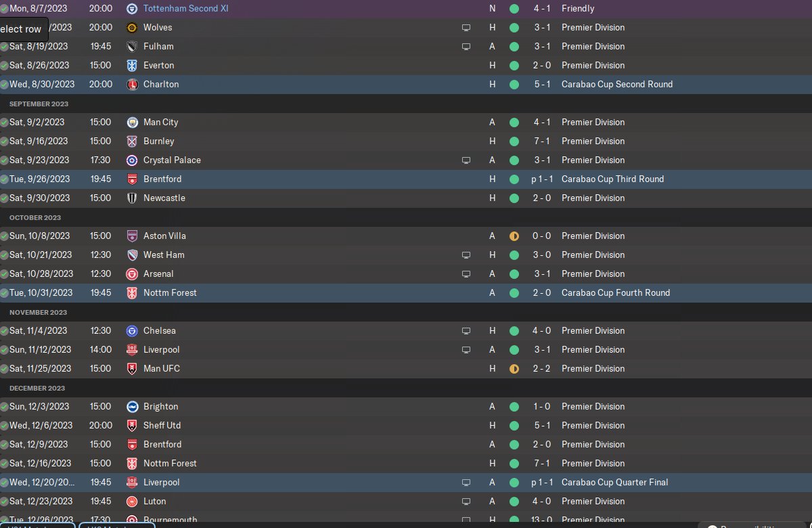The width and height of the screenshot is (812, 528).
Task: Open the 7 - 1 result against Burnley
Action: click(x=541, y=141)
